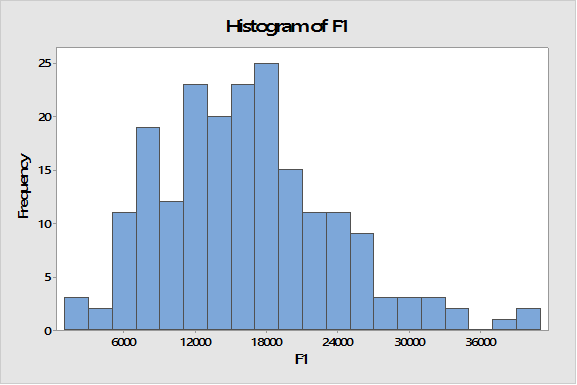
Task: Click y-axis tick label "20"
Action: (x=45, y=117)
